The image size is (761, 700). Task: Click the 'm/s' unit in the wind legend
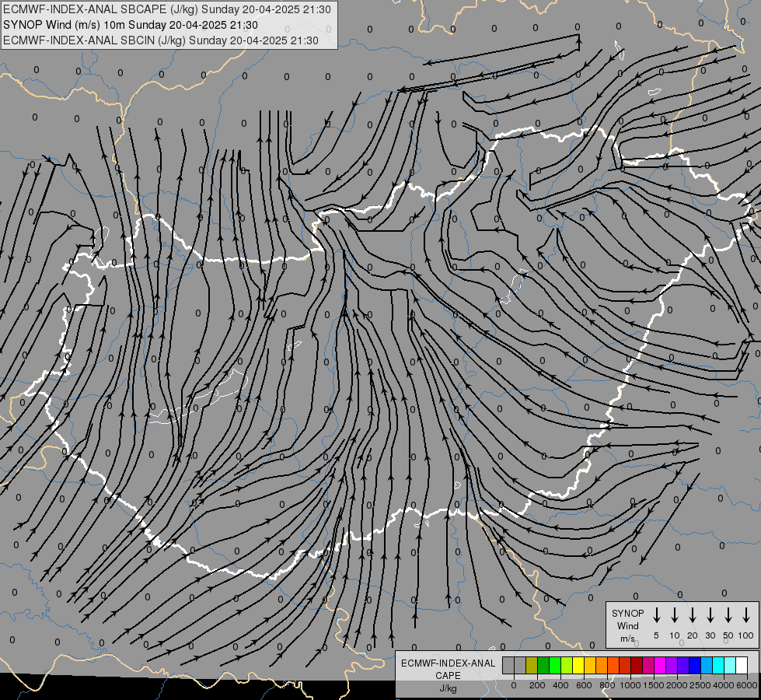(x=627, y=639)
